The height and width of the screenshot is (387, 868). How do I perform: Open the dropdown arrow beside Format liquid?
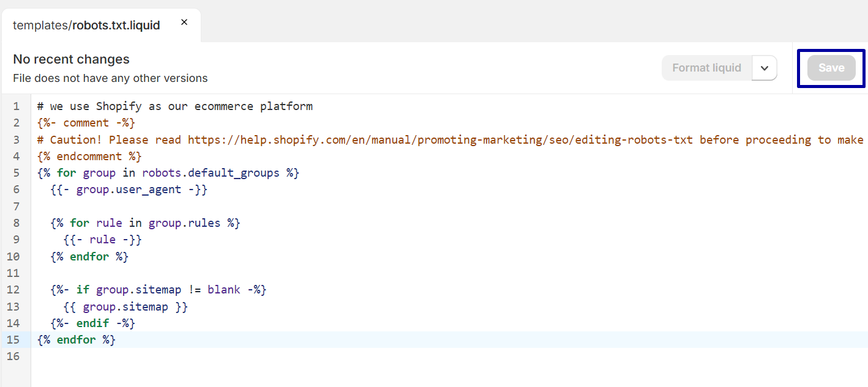765,68
